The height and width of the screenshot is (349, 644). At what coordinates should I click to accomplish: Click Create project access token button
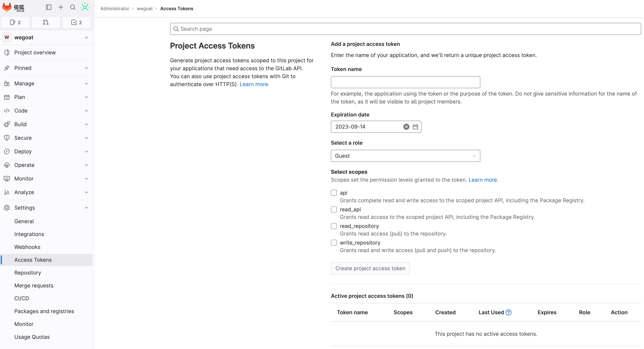click(370, 268)
